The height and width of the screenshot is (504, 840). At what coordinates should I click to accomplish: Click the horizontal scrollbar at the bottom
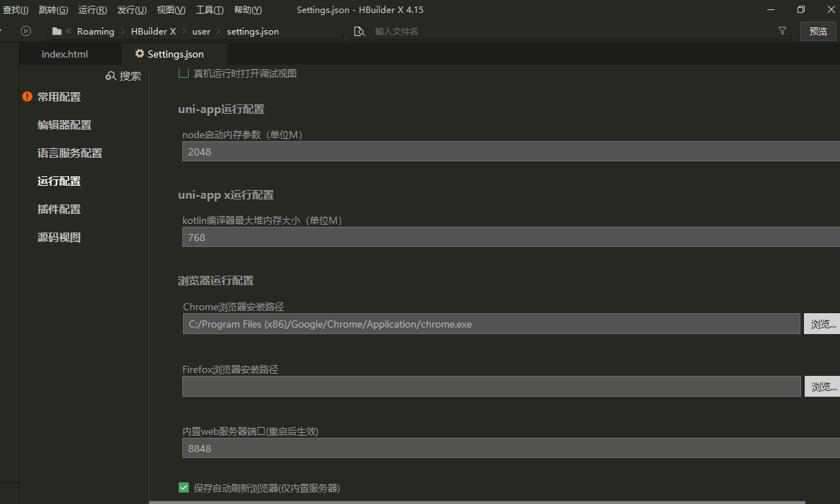click(477, 503)
